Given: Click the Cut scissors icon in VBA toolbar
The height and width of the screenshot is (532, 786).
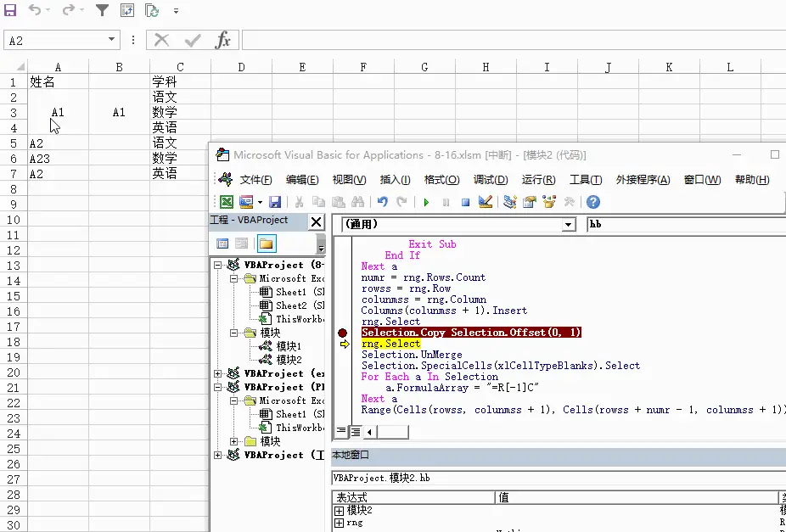Looking at the screenshot, I should 300,202.
